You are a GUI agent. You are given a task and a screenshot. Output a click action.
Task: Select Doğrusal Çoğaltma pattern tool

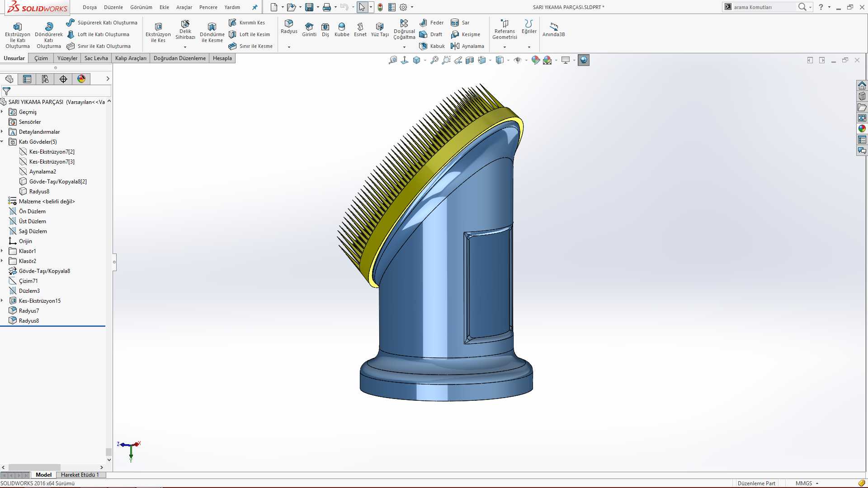click(x=404, y=29)
